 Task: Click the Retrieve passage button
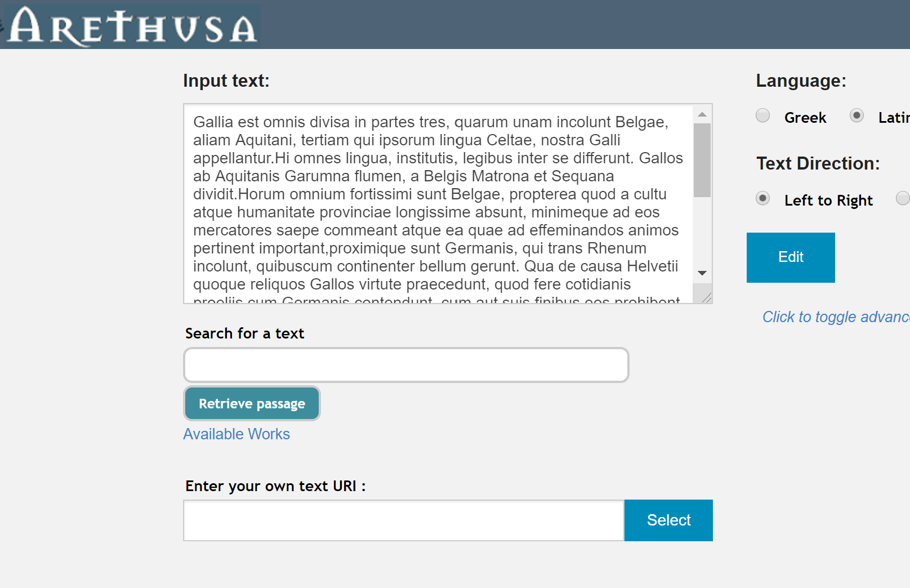[252, 403]
